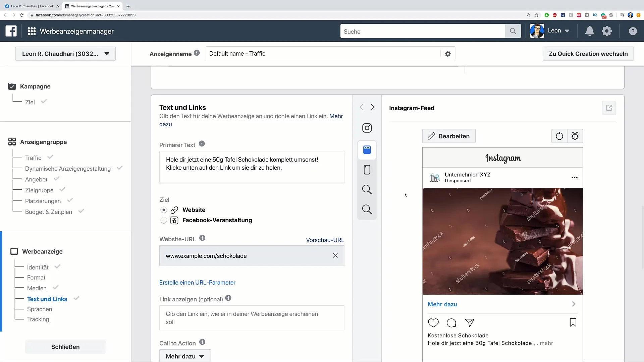
Task: Open the Anzeigengruppe Traffic tree item
Action: 33,157
